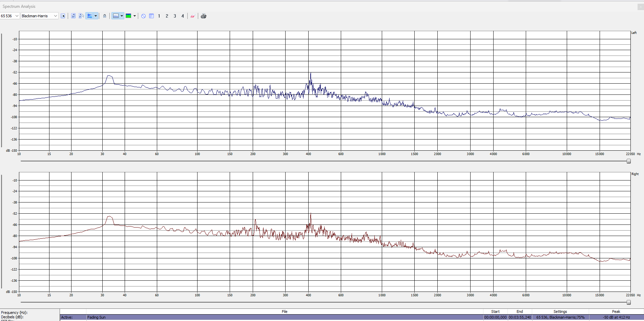Viewport: 644px width, 321px height.
Task: Select snapshot button 1
Action: [159, 16]
